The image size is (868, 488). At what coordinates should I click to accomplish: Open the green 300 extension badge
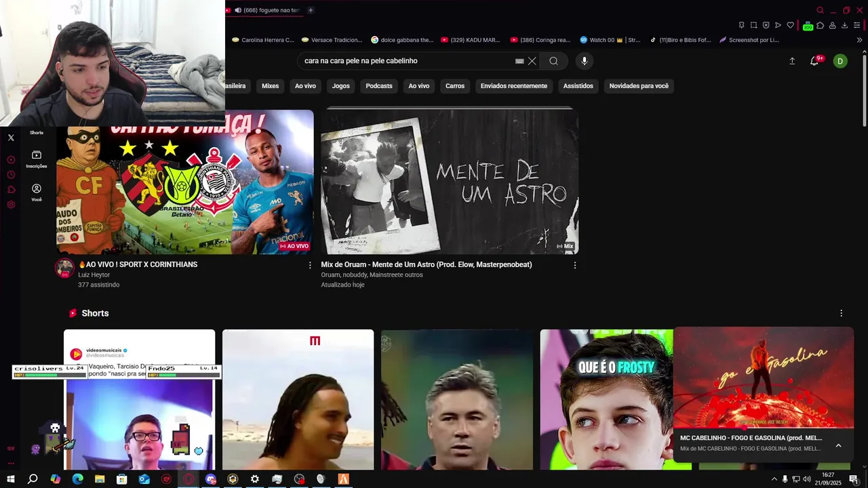(808, 26)
